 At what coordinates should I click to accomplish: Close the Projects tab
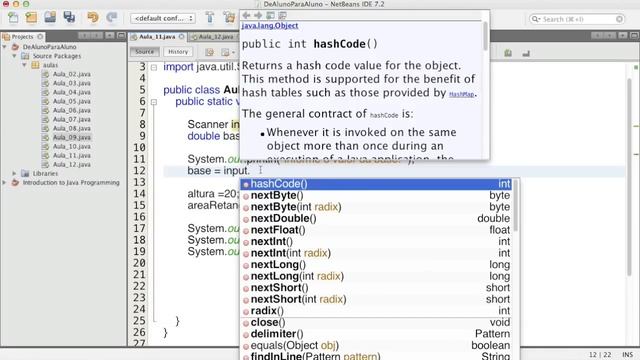tap(40, 37)
